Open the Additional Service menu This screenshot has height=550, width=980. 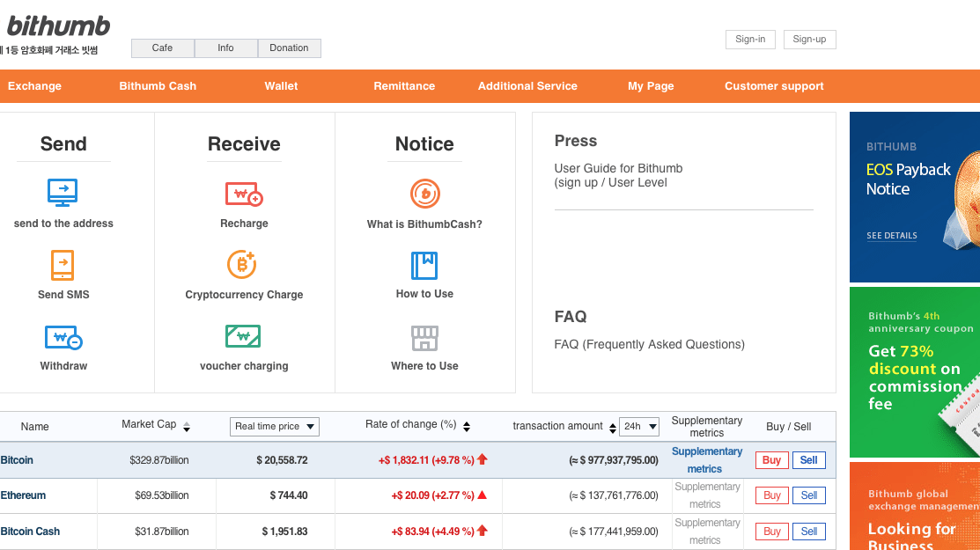pyautogui.click(x=527, y=86)
